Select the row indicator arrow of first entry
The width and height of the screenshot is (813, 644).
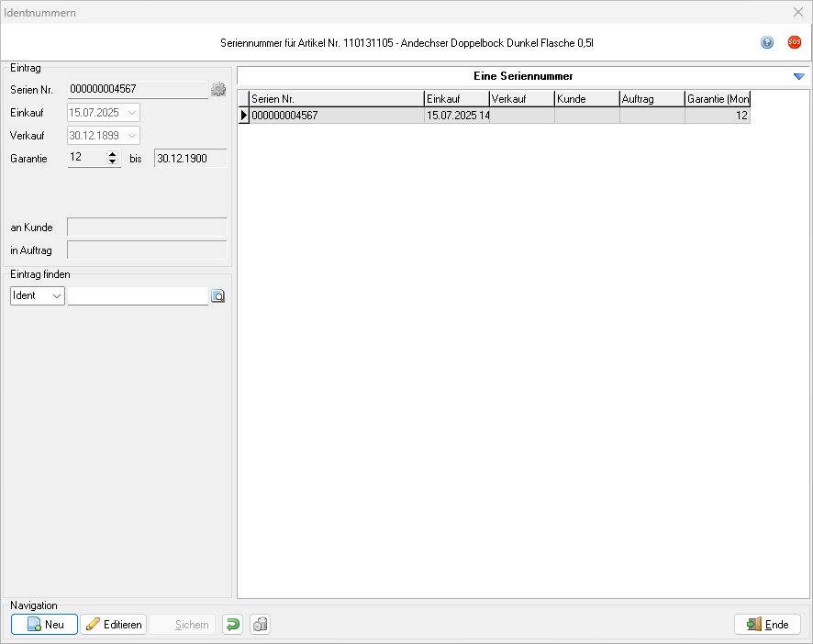click(x=244, y=116)
